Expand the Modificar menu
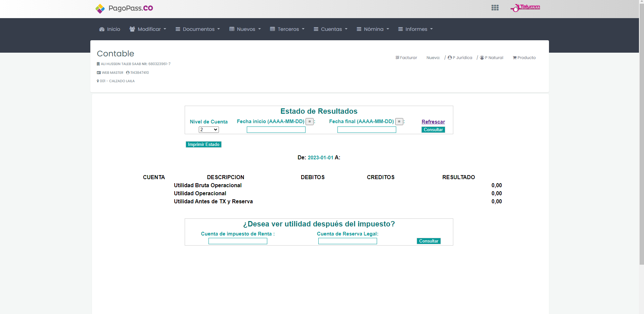 (148, 29)
